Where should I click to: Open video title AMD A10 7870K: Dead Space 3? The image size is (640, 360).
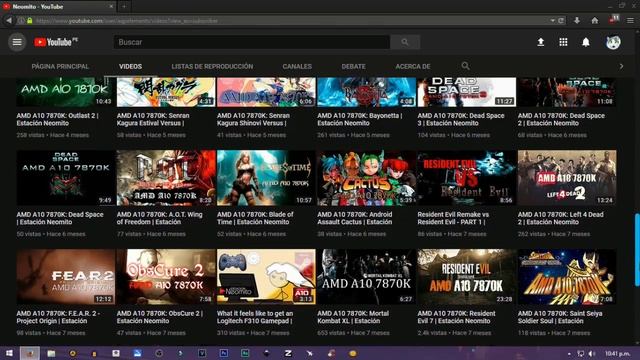coord(461,119)
